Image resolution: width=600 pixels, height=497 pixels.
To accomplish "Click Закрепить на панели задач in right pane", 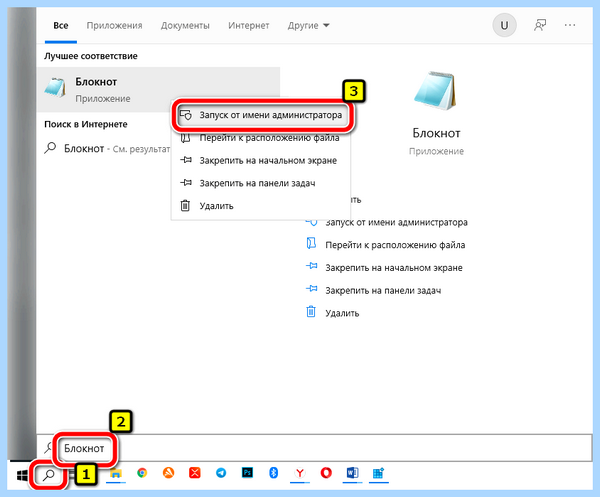I will (383, 290).
